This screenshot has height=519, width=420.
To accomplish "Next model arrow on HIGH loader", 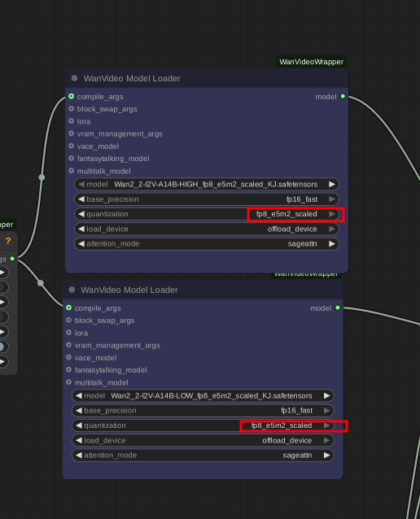I will (332, 185).
